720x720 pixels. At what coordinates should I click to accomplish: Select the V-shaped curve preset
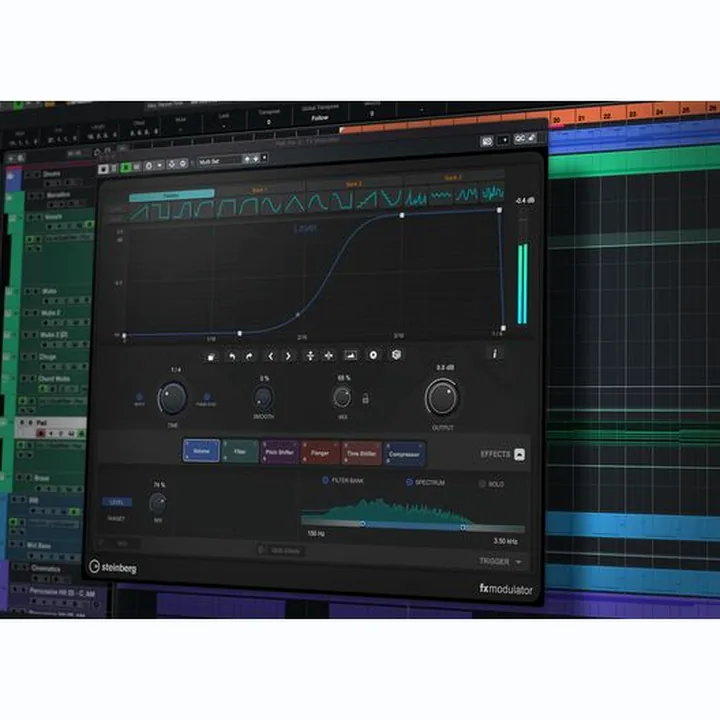(391, 198)
